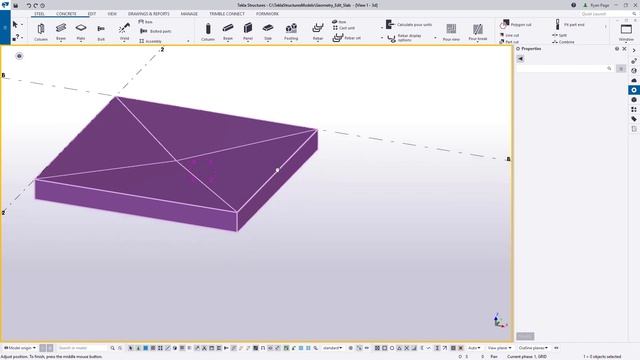The width and height of the screenshot is (640, 360).
Task: Expand the Pour break dropdown arrow
Action: pos(478,42)
